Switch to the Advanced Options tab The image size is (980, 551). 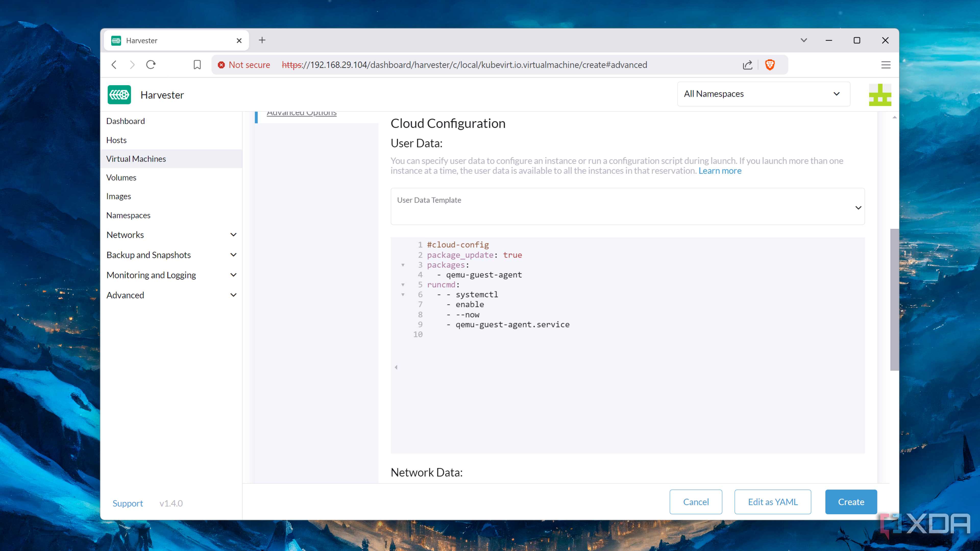(x=301, y=113)
